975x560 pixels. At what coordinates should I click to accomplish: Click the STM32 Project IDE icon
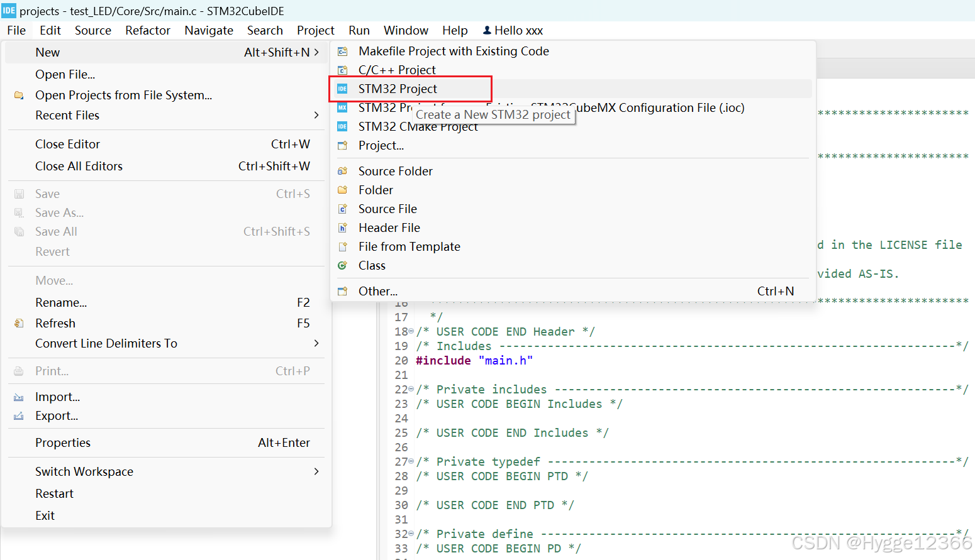342,89
